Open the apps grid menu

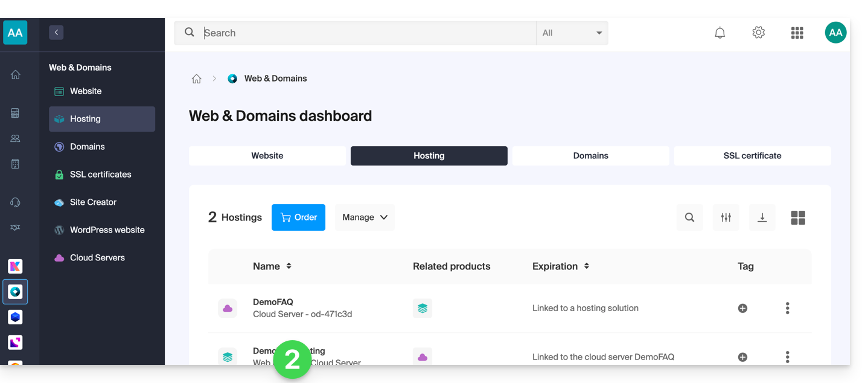(x=797, y=33)
